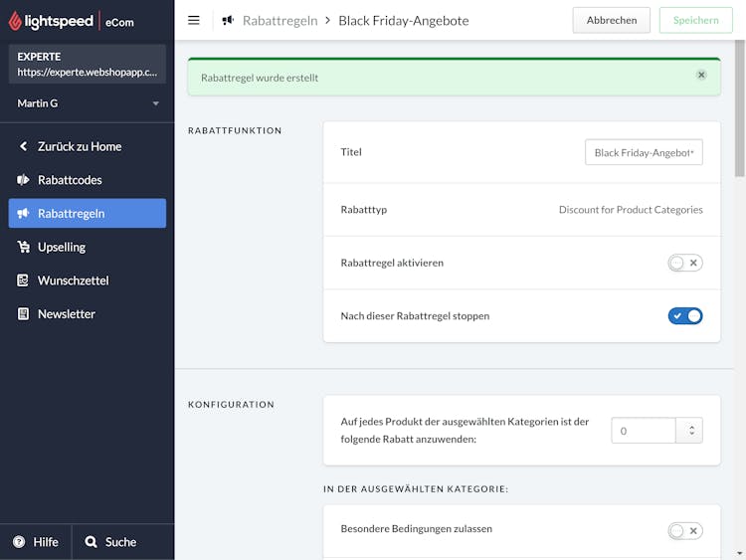Viewport: 746px width, 560px height.
Task: Disable Nach dieser Rabattregel stoppen toggle
Action: point(685,316)
